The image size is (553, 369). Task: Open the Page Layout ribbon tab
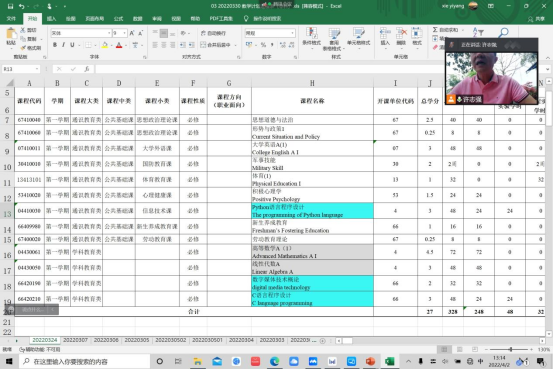(x=95, y=19)
